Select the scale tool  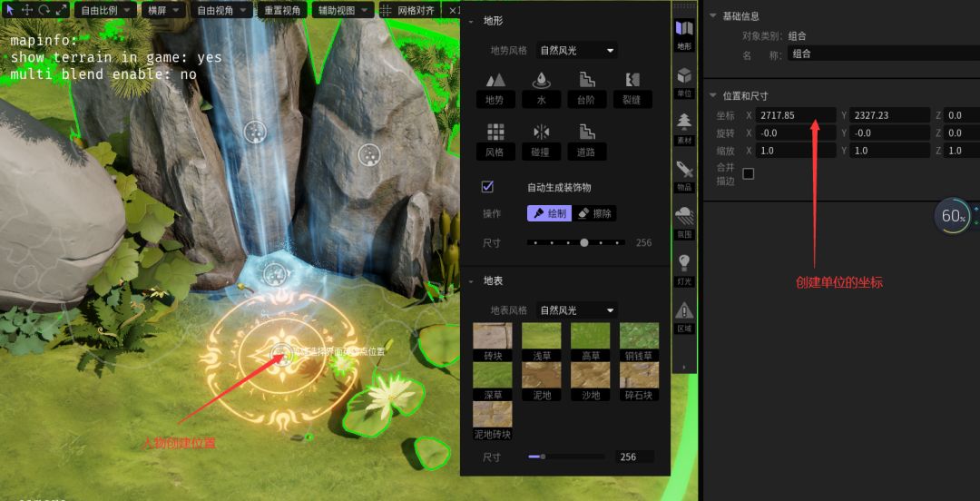(60, 10)
